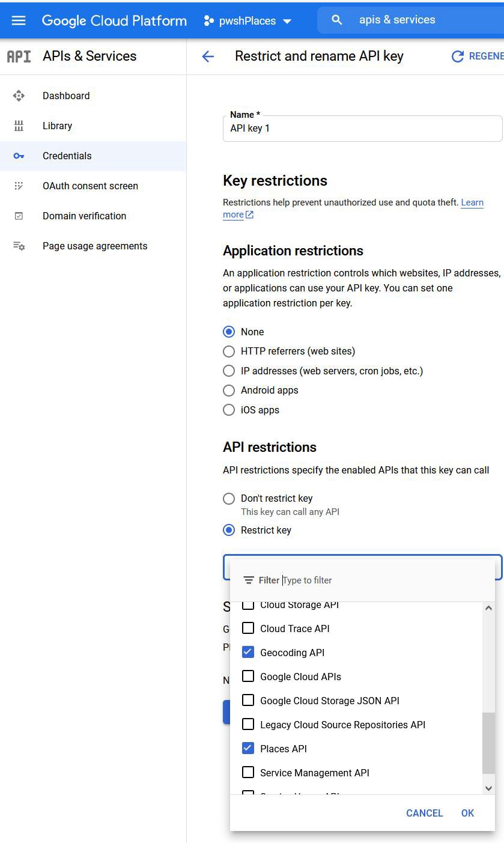Click the external link icon after 'more'

[249, 215]
